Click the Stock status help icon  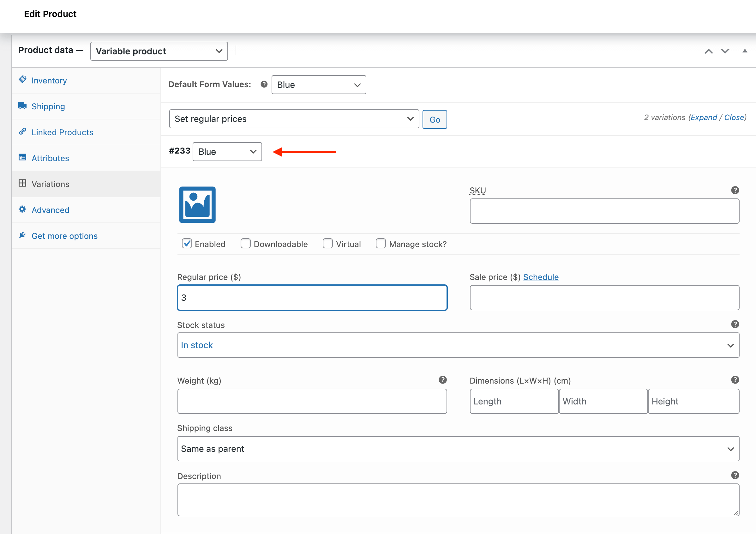point(735,324)
